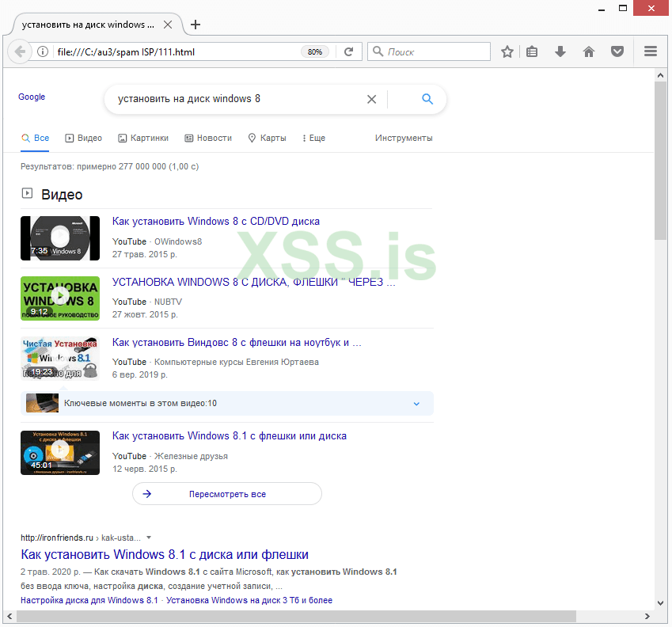672x627 pixels.
Task: Click the date '6 вер. 2019 р.'
Action: point(140,375)
